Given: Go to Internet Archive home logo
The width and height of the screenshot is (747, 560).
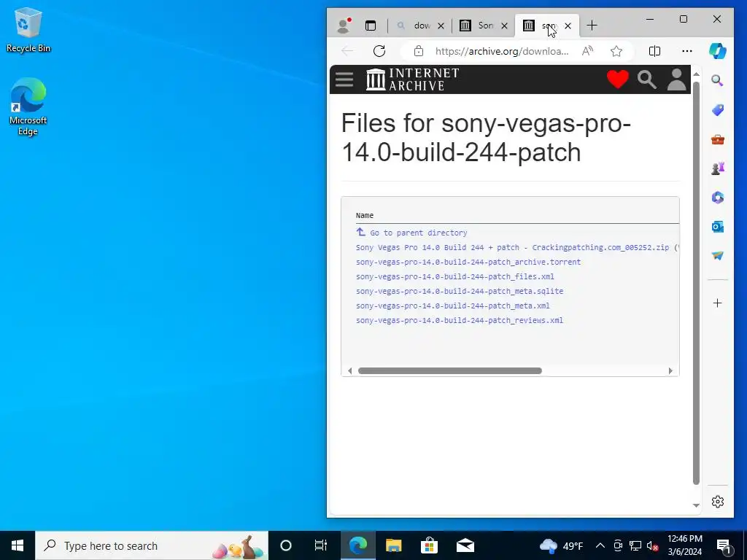Looking at the screenshot, I should click(x=413, y=79).
